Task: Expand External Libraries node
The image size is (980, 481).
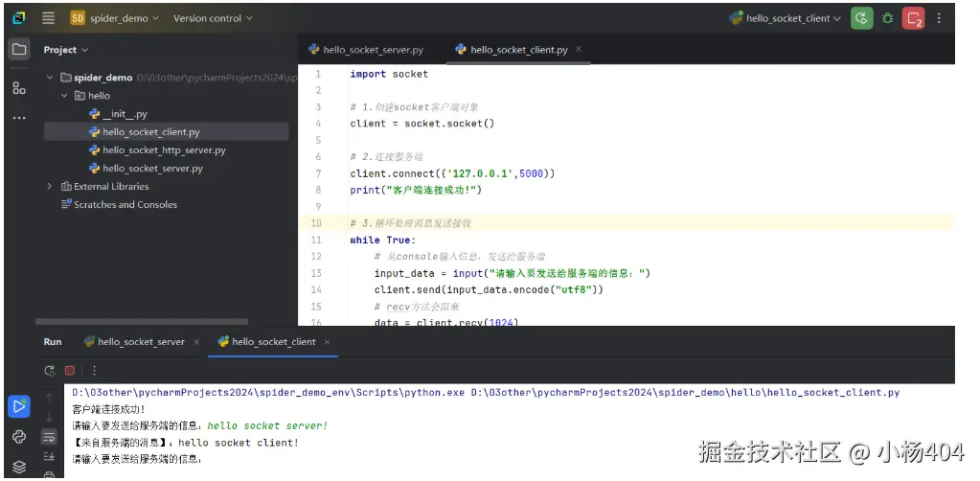Action: click(x=50, y=187)
